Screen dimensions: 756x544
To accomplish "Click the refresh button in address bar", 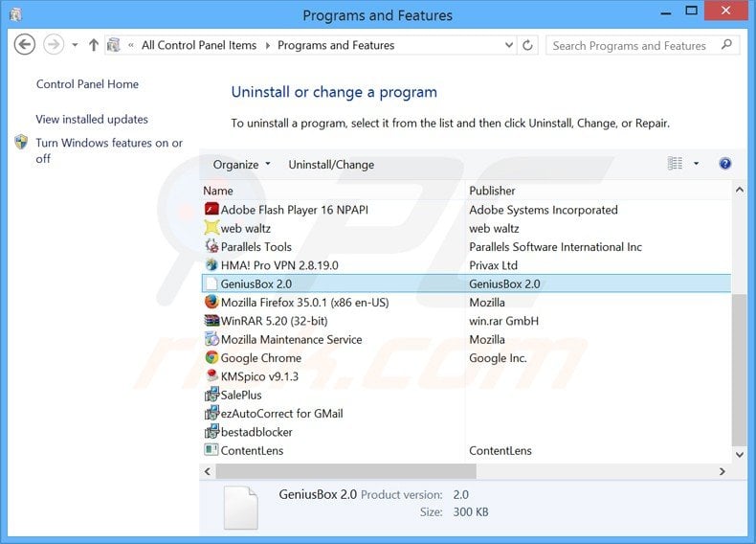I will point(527,45).
